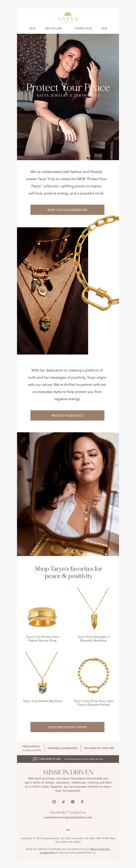This screenshot has height=868, width=136.
Task: Click the Satya Jewelry lotus logo at top
Action: (x=68, y=17)
